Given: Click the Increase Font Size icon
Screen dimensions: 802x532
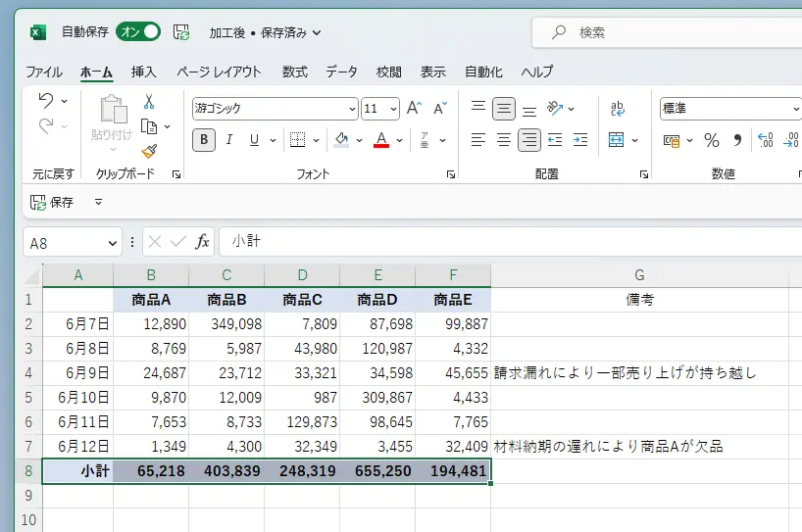Looking at the screenshot, I should point(414,108).
